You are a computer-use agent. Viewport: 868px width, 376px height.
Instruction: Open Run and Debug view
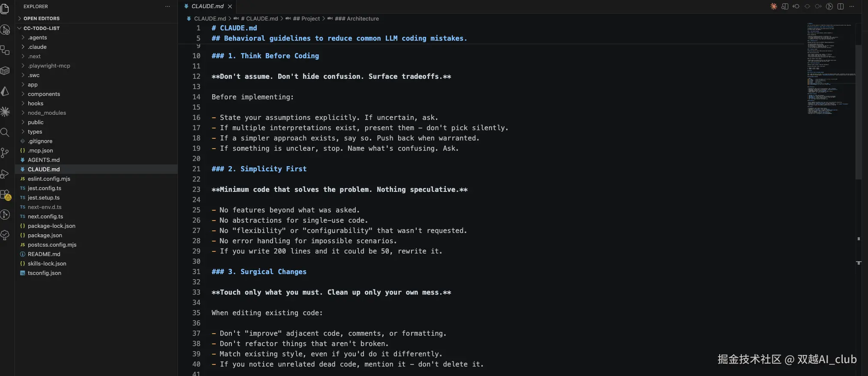[5, 174]
